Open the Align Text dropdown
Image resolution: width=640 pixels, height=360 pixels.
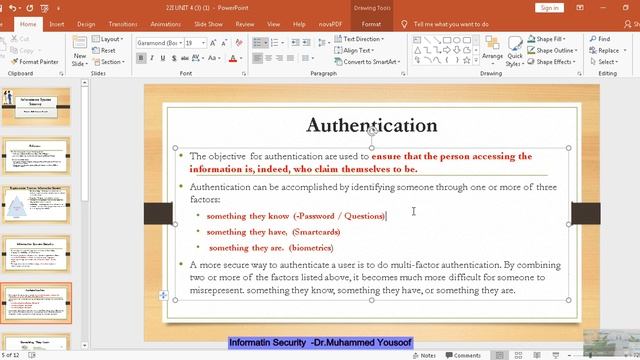pyautogui.click(x=354, y=50)
